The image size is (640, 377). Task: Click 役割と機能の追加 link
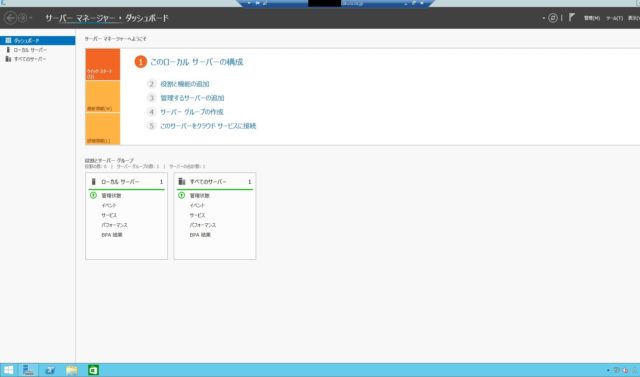point(184,84)
